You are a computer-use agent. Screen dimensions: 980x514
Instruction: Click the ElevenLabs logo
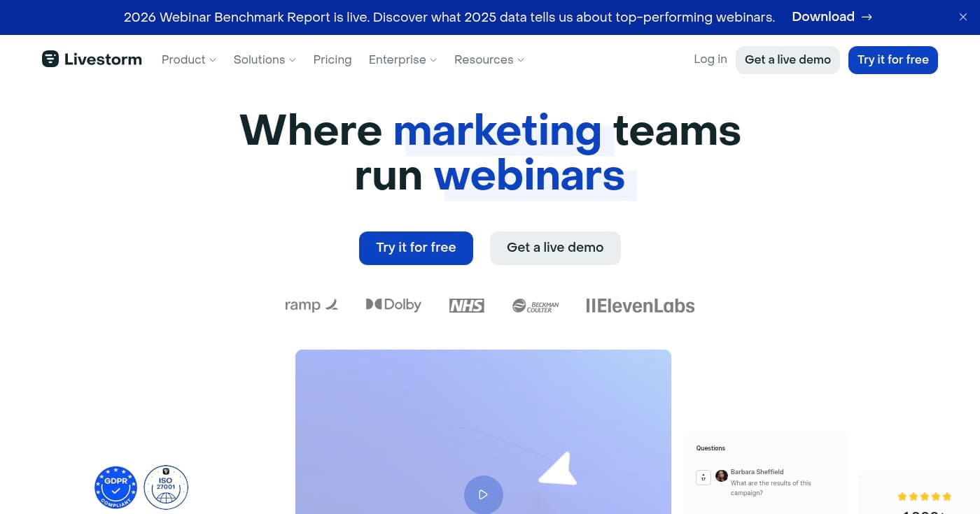pyautogui.click(x=640, y=306)
